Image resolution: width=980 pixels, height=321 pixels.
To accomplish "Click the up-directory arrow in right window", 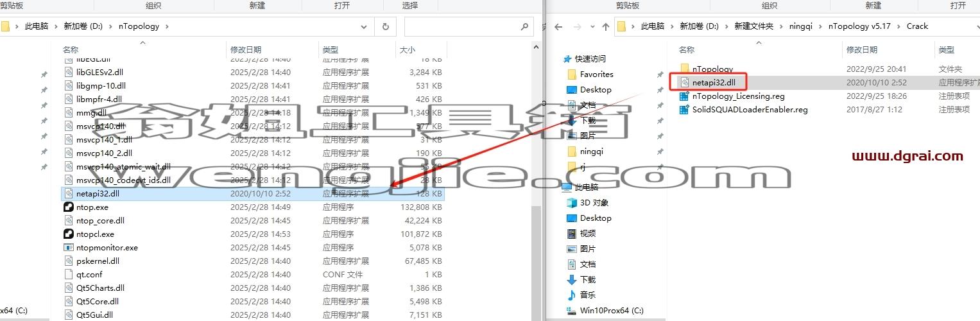I will 606,27.
